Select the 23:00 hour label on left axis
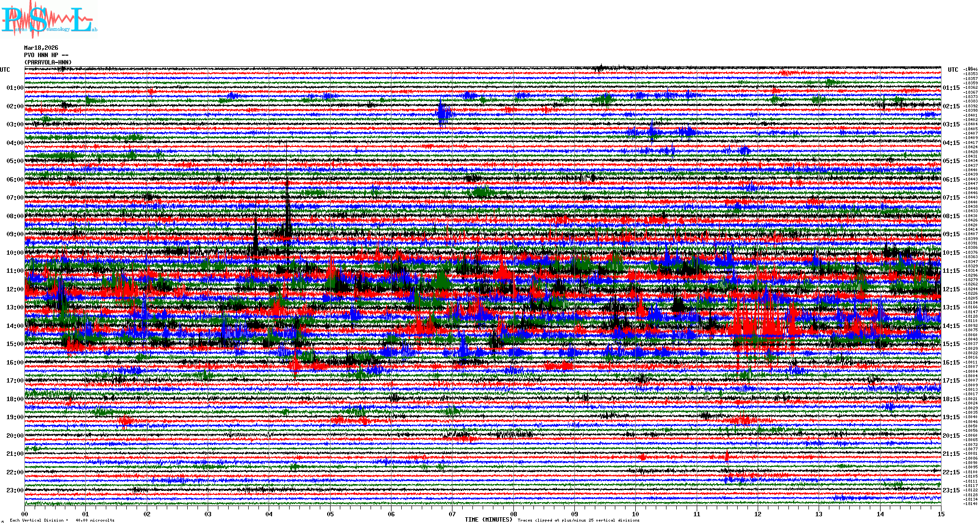This screenshot has height=527, width=980. point(15,490)
